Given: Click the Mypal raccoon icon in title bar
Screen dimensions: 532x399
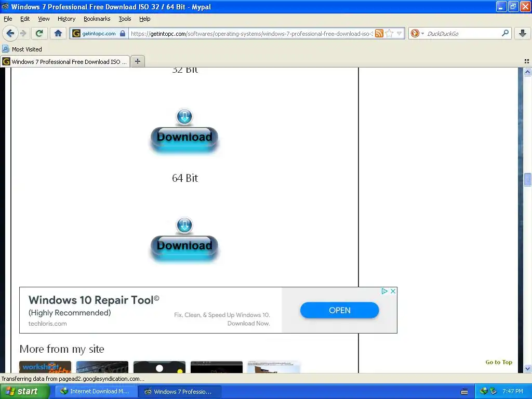Looking at the screenshot, I should [5, 6].
